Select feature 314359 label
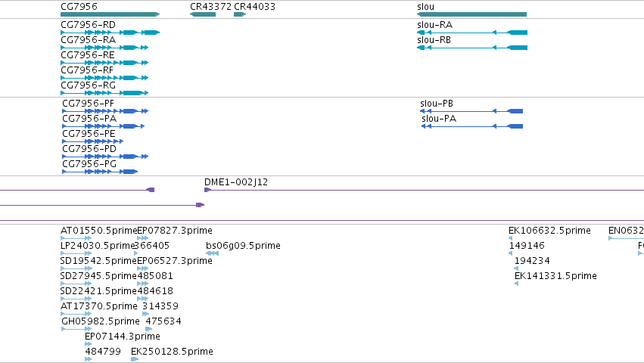 click(x=160, y=306)
